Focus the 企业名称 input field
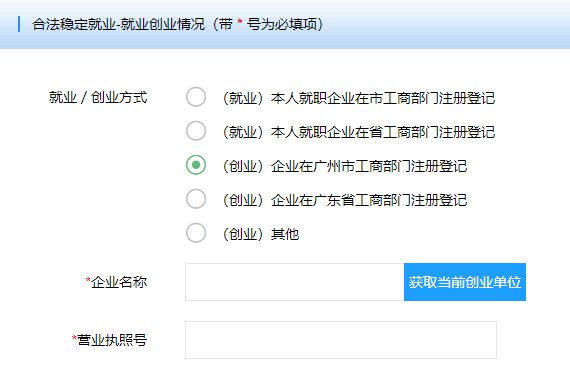Screen dimensions: 570x374 [294, 282]
